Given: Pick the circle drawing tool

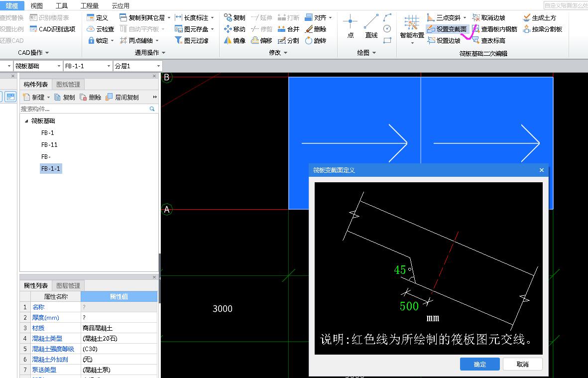Looking at the screenshot, I should click(387, 29).
